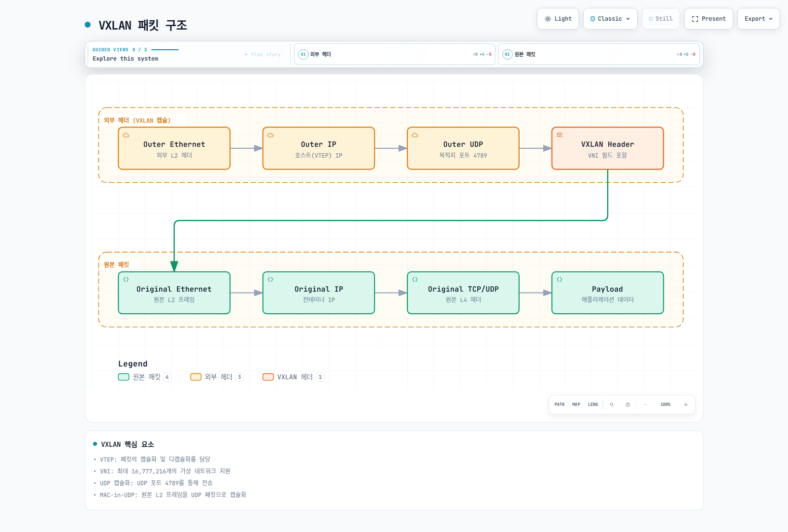Play the guided story
Screen dimensions: 788x532
tap(263, 54)
